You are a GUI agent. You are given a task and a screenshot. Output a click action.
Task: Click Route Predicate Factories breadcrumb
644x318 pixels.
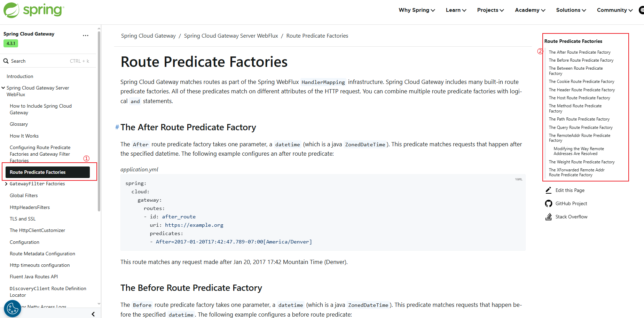coord(317,36)
